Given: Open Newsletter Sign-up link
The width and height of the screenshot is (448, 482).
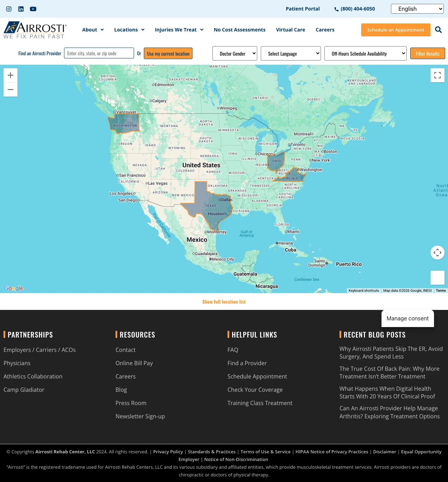Looking at the screenshot, I should (x=140, y=416).
